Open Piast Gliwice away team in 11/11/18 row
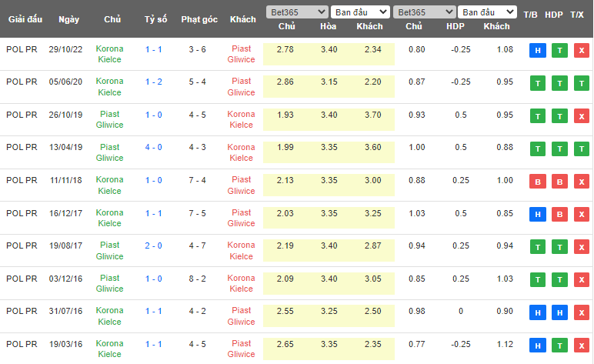Screen dimensions: 594x364 pyautogui.click(x=241, y=185)
